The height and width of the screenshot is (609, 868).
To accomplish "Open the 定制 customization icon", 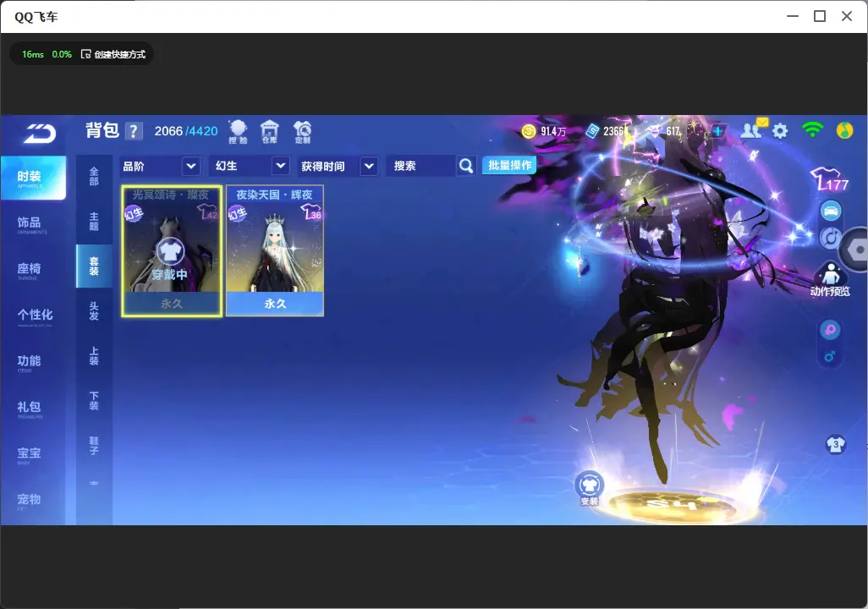I will coord(302,132).
